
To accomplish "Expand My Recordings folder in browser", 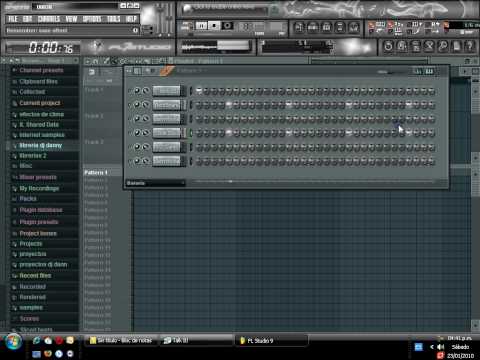I will [x=39, y=188].
